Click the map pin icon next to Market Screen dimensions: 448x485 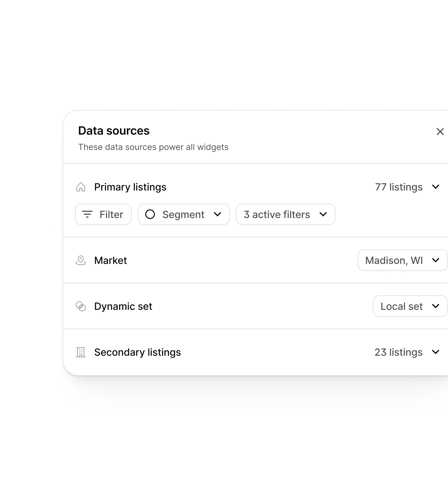click(x=81, y=261)
